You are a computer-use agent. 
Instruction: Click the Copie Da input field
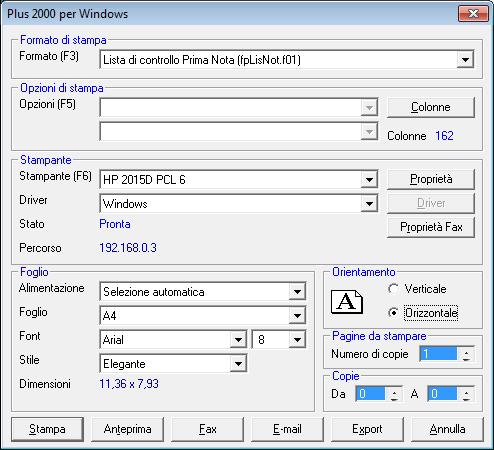tap(370, 394)
